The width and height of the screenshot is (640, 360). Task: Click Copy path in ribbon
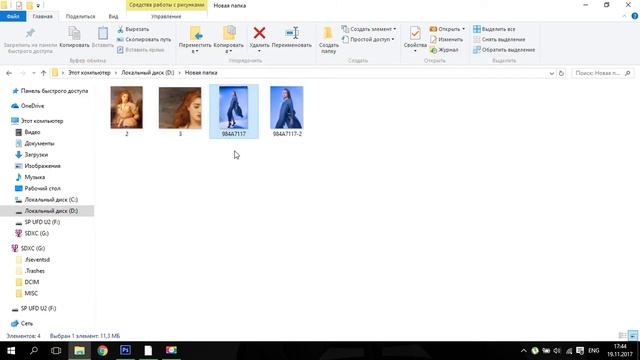(144, 40)
